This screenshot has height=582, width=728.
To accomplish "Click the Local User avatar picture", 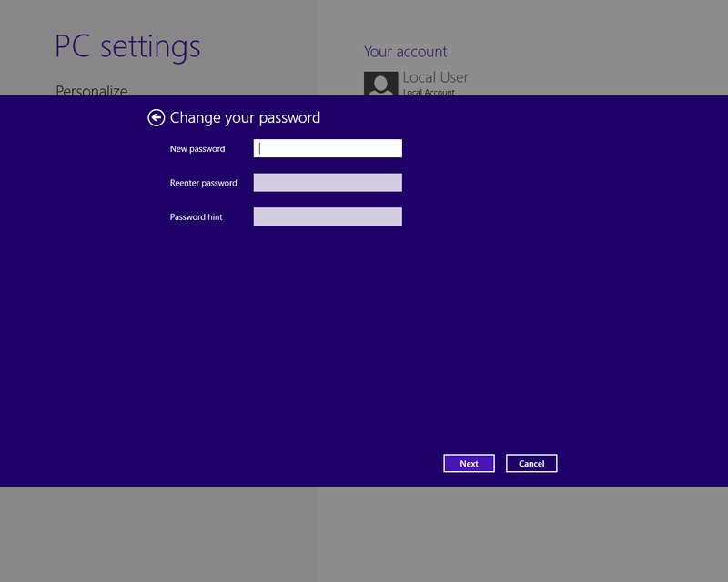I will click(x=380, y=84).
